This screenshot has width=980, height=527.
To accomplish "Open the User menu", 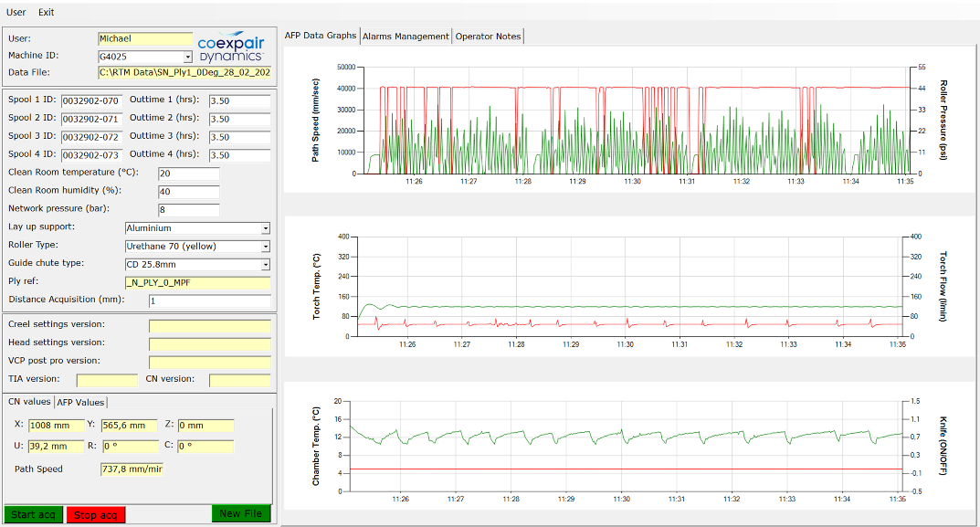I will [16, 12].
